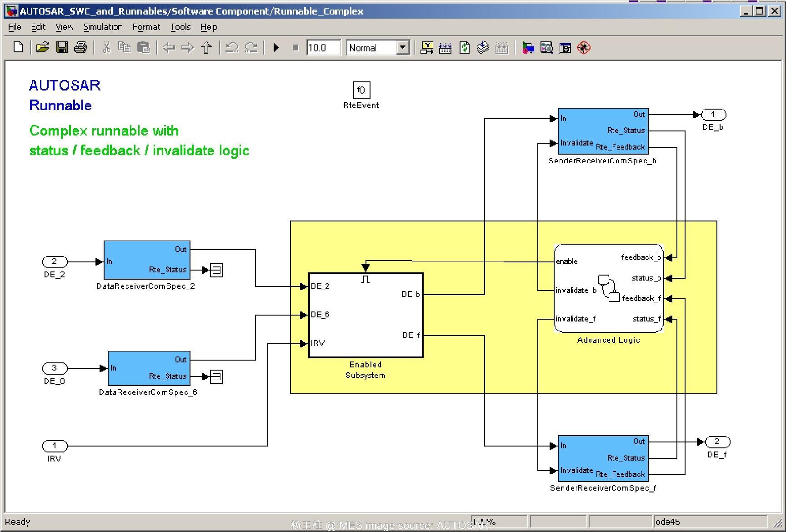The image size is (786, 532).
Task: Click the Save icon in toolbar
Action: click(x=62, y=47)
